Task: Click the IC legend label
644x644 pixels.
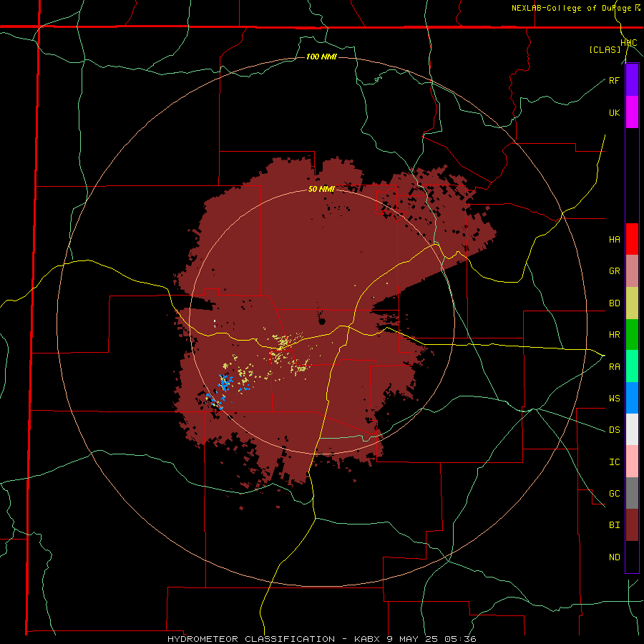Action: click(614, 462)
